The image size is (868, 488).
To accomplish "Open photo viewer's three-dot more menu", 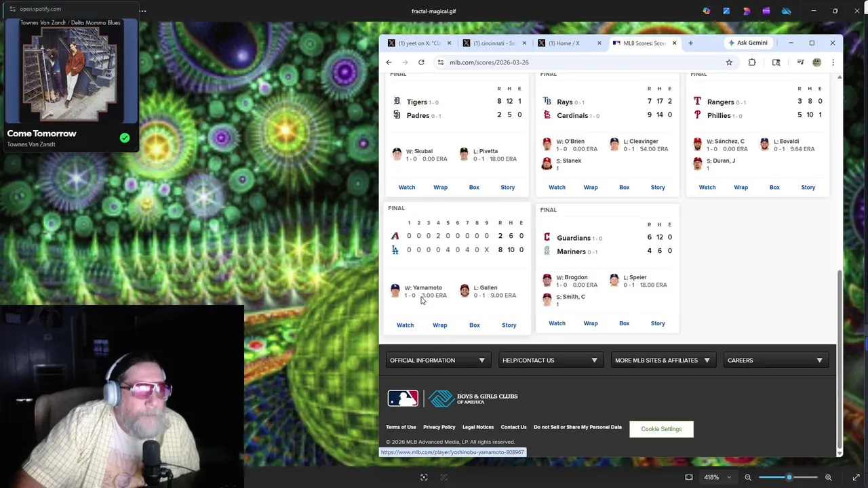I will [142, 11].
